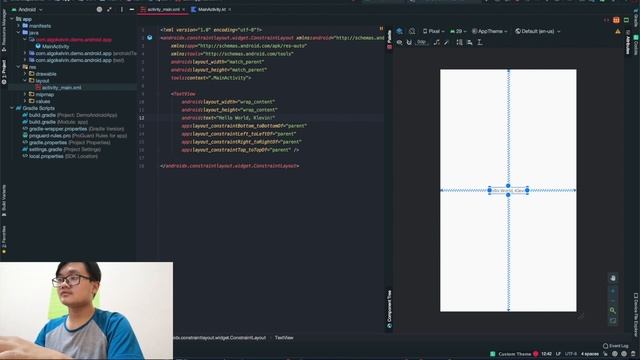Click the UTF-8 encoding status item
The image size is (640, 360).
(x=571, y=354)
